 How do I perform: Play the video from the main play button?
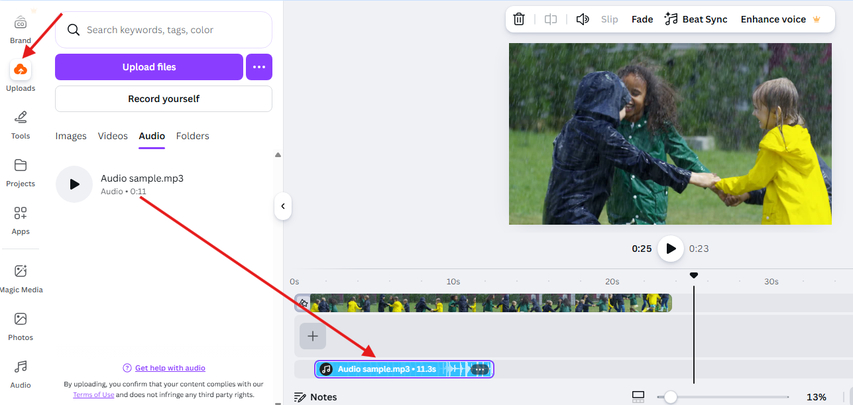671,249
